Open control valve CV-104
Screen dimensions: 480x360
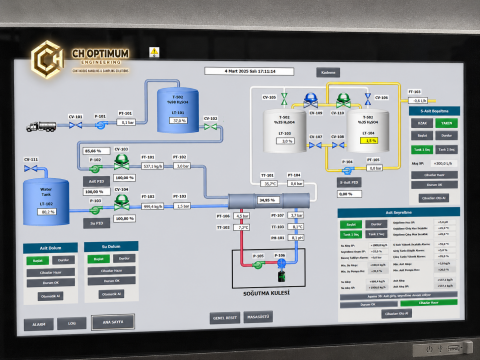click(x=122, y=202)
